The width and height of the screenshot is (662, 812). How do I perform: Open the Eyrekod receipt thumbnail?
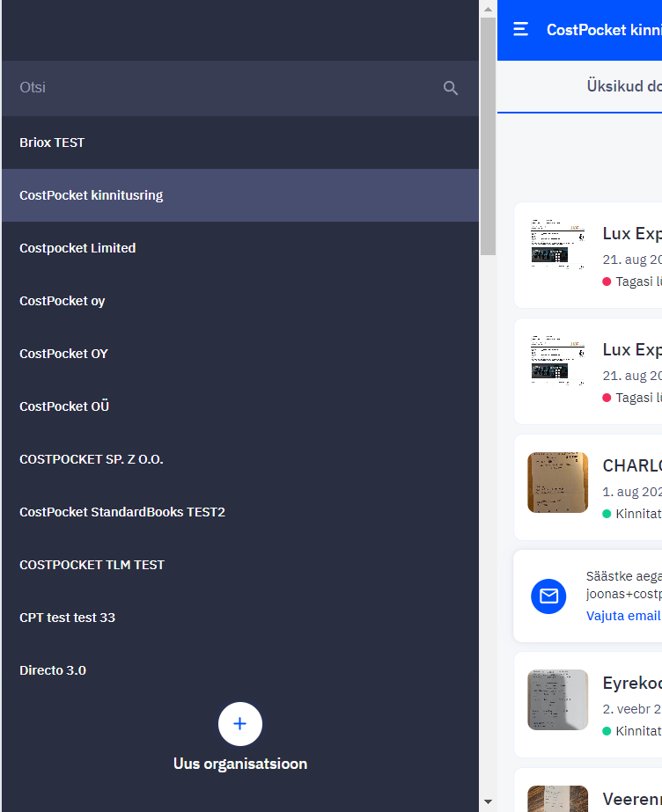point(557,699)
